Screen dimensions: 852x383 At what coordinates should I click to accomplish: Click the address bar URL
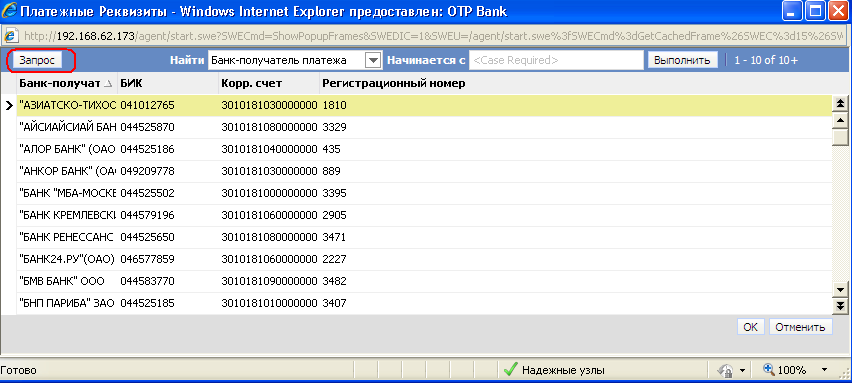click(x=434, y=36)
